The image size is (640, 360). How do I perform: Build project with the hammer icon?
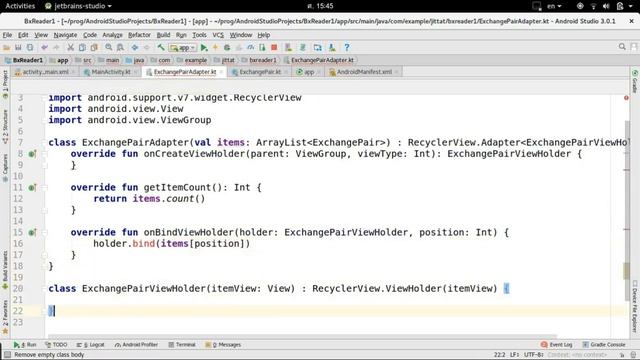[x=161, y=47]
